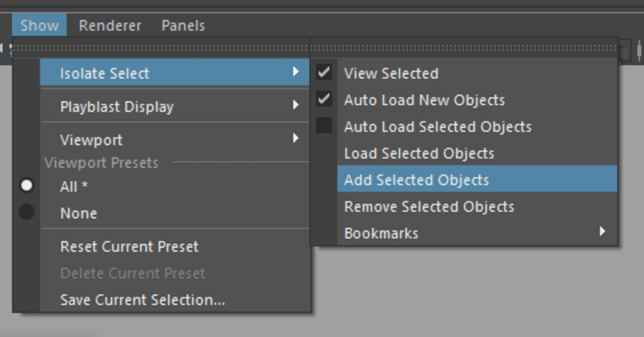The height and width of the screenshot is (337, 644).
Task: Tear off the Show menu via dotted line
Action: click(161, 48)
